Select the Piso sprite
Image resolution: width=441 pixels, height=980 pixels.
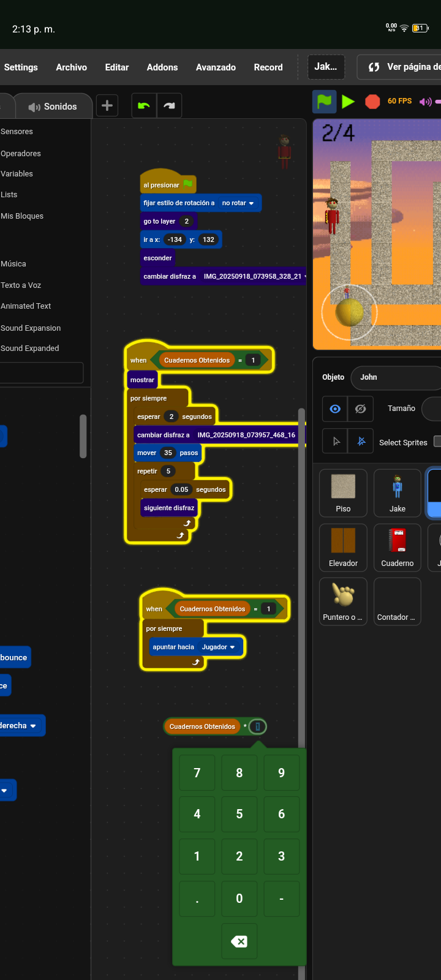coord(343,493)
